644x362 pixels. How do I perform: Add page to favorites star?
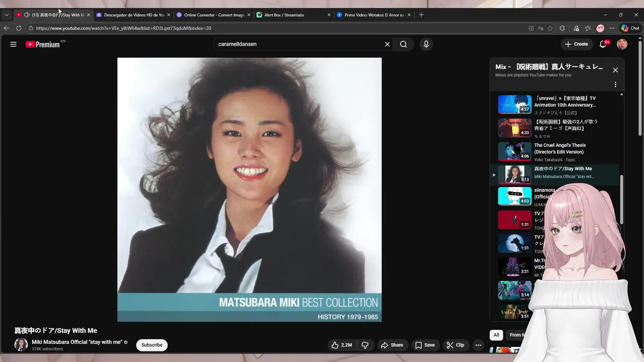[x=550, y=28]
